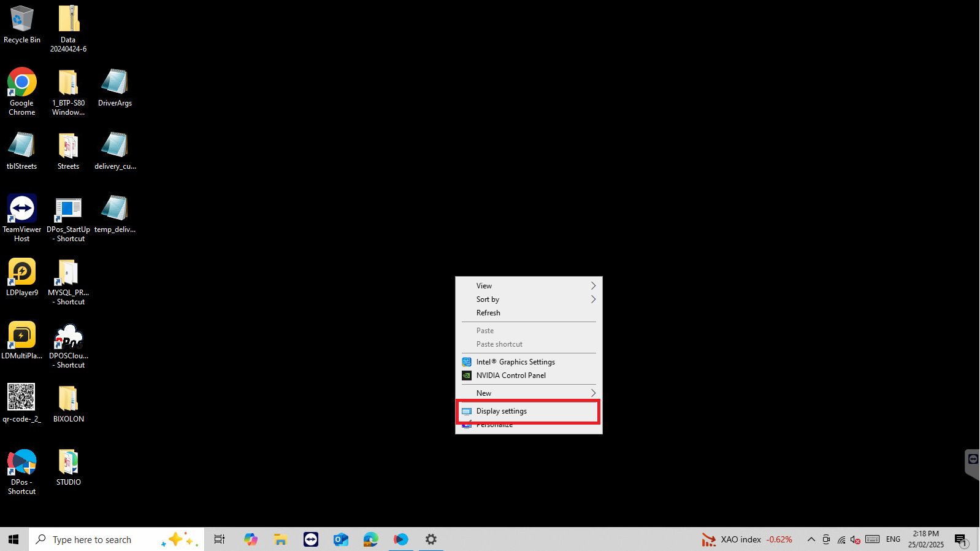This screenshot has width=980, height=551.
Task: Click the taskbar search box
Action: pos(117,539)
